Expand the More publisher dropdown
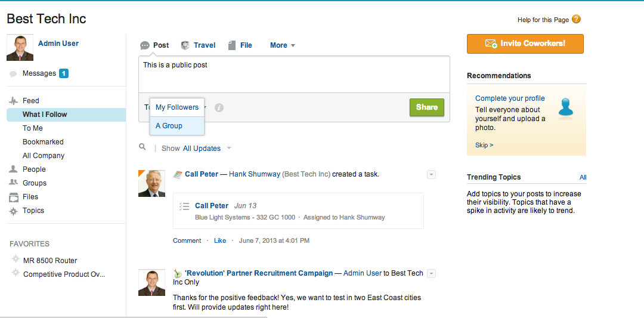The width and height of the screenshot is (644, 318). pos(282,45)
